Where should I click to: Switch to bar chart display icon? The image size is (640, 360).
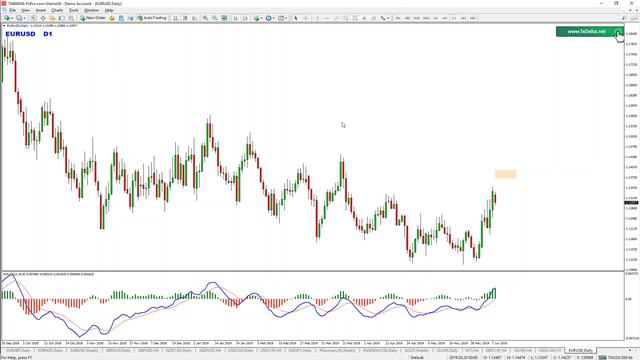[x=176, y=18]
